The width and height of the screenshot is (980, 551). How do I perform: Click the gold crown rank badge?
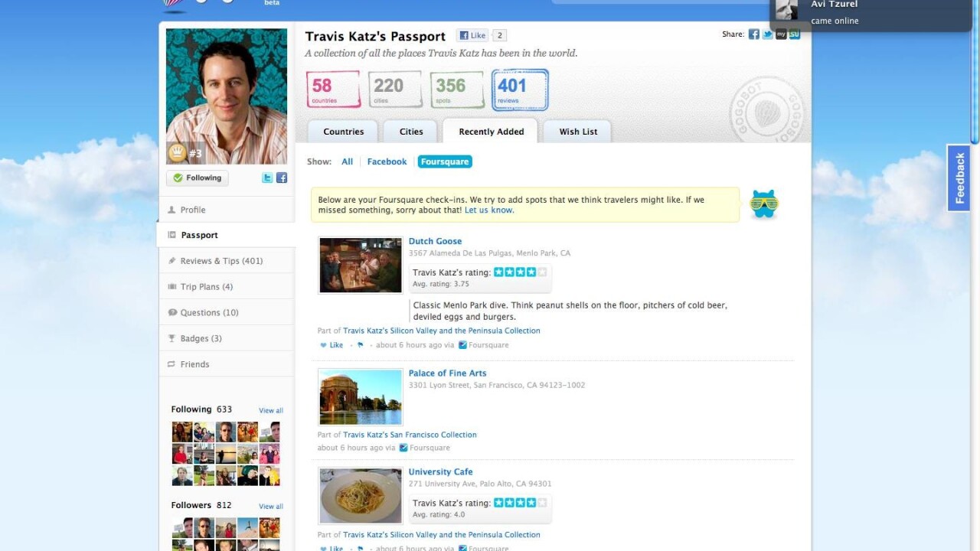click(x=178, y=153)
